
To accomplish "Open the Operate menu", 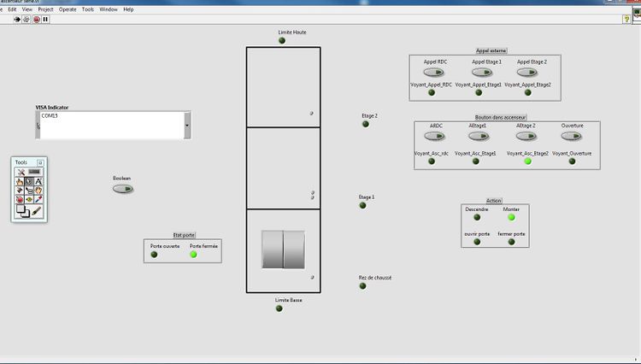I will (x=67, y=9).
